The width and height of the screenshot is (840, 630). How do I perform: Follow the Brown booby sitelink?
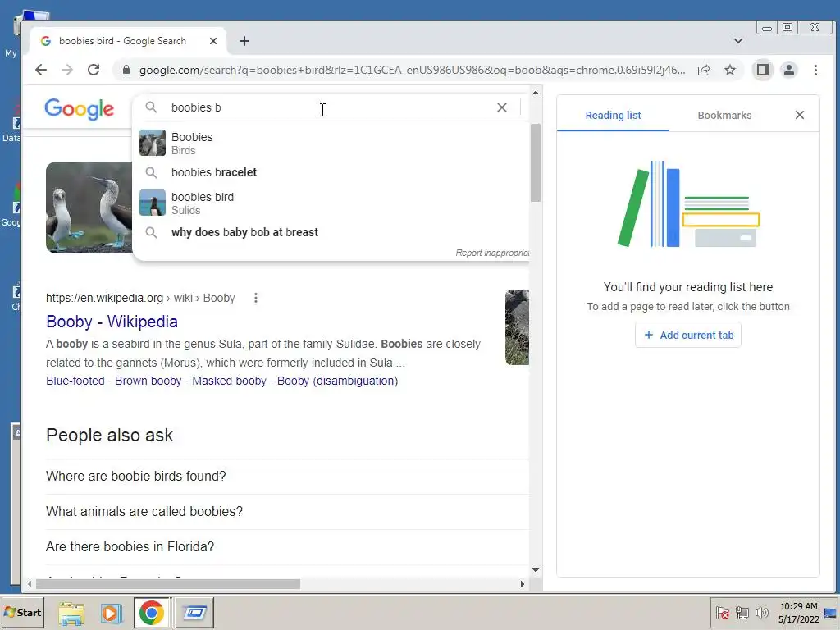(x=148, y=381)
